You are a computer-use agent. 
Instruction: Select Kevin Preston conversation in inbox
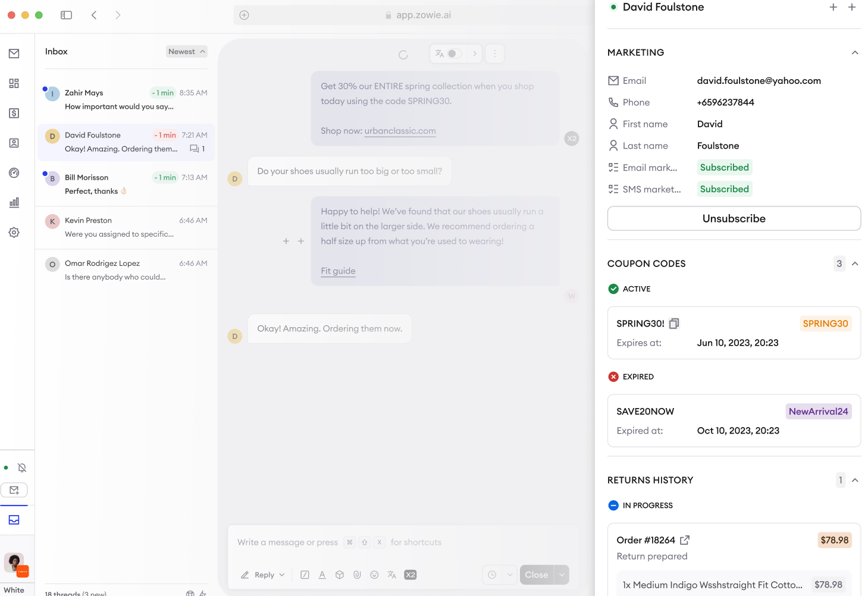[x=126, y=227]
